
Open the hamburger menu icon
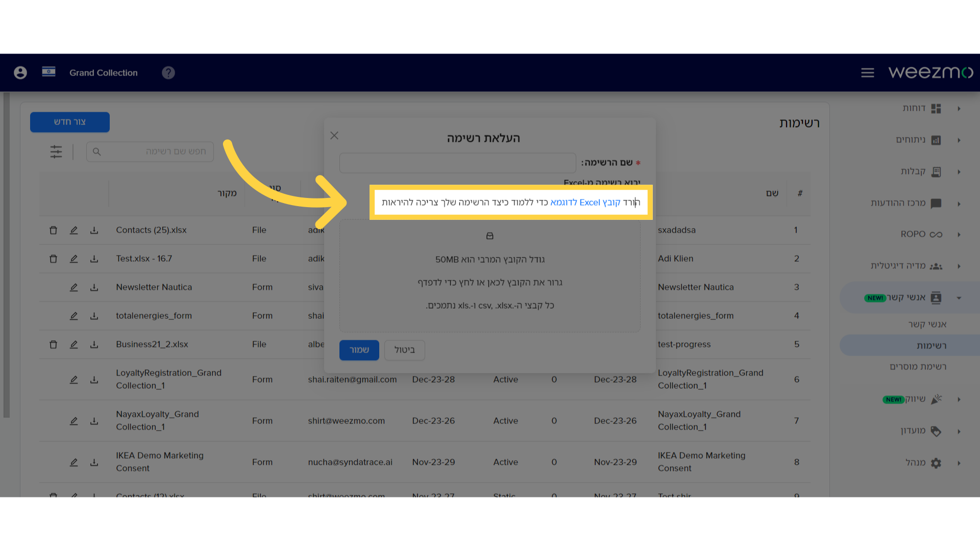(x=868, y=73)
